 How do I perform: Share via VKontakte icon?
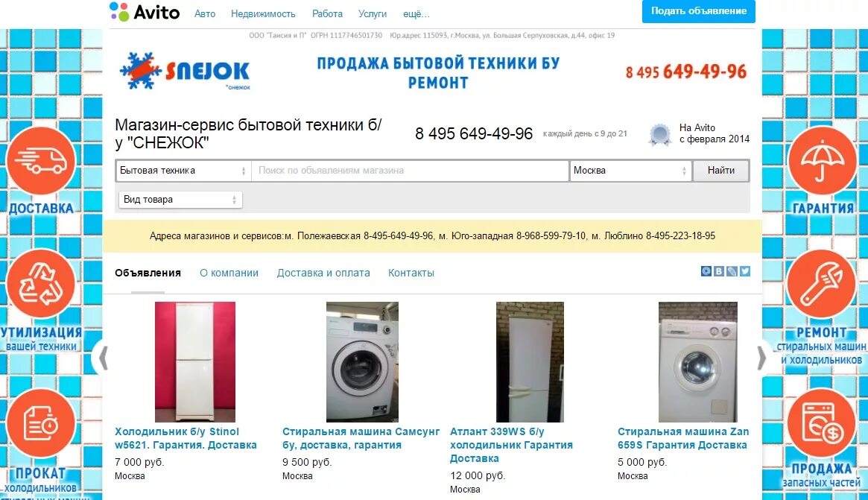pos(719,271)
